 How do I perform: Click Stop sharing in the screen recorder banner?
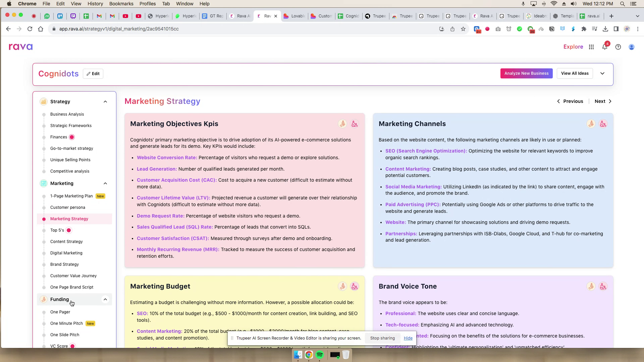pos(382,338)
